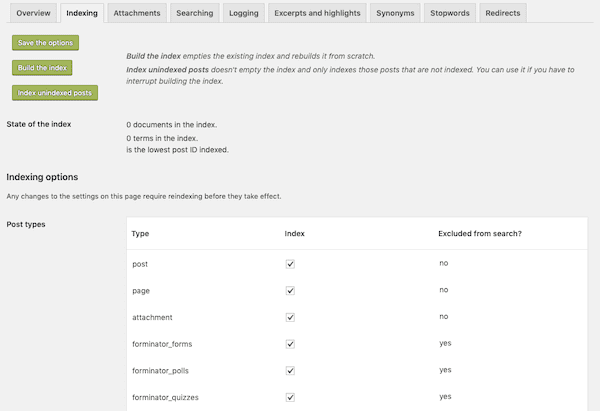Click Build the index button

coord(42,68)
